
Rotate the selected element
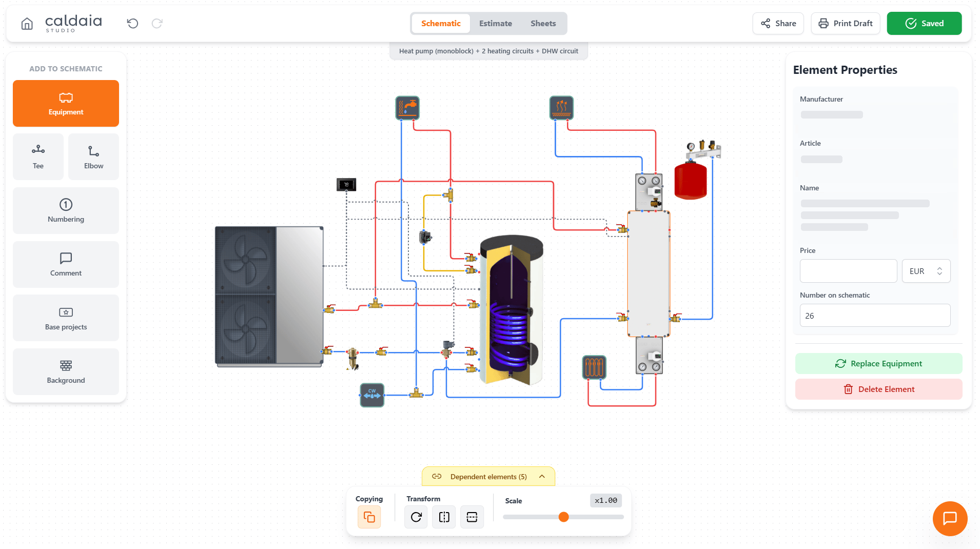(416, 517)
